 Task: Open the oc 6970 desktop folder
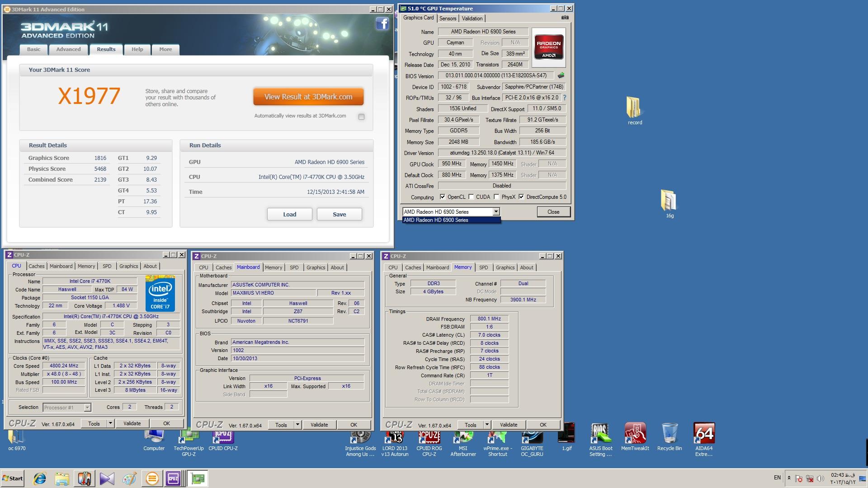[17, 441]
